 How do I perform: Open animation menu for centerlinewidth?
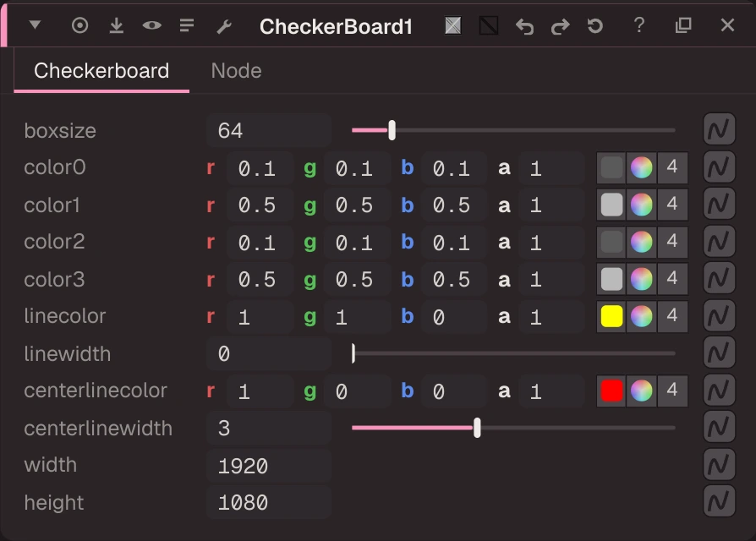point(719,427)
